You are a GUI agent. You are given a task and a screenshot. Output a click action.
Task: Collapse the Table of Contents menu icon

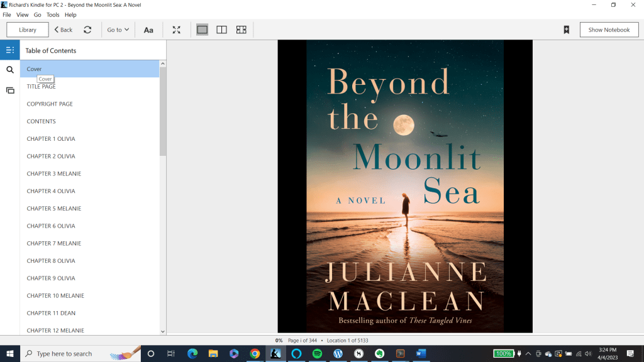[x=10, y=50]
